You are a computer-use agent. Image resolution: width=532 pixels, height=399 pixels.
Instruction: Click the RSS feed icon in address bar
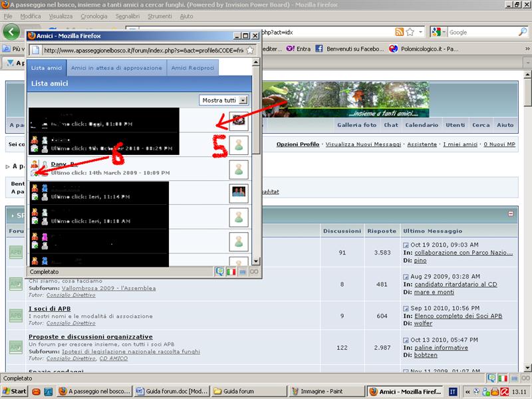[399, 32]
